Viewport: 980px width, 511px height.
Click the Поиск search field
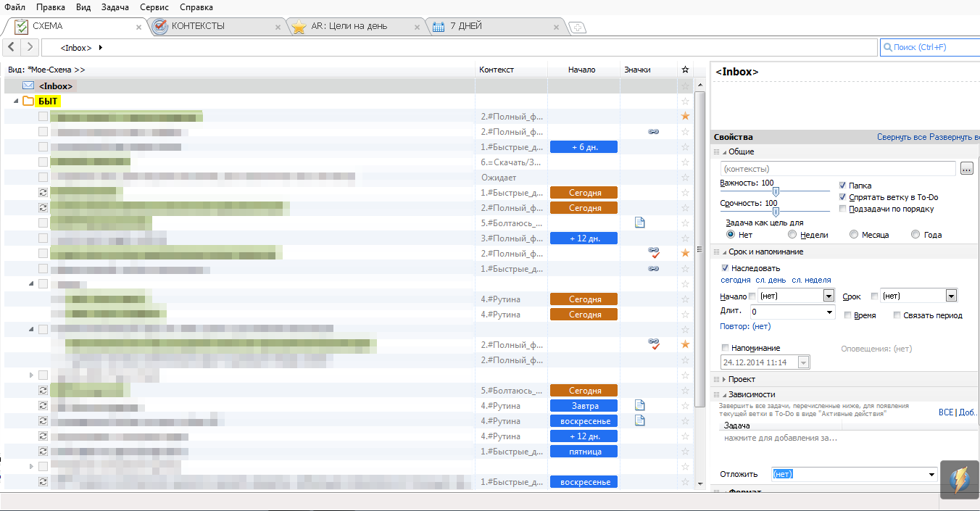pos(928,47)
